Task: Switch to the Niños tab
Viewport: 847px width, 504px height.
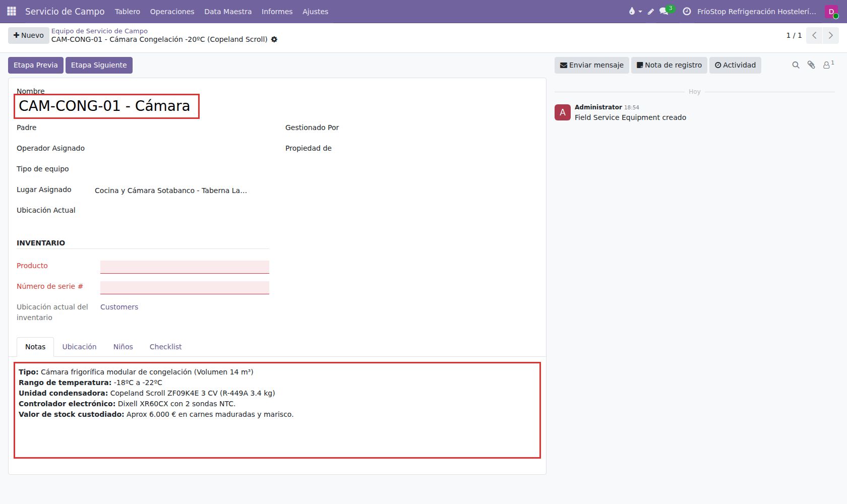Action: (x=123, y=347)
